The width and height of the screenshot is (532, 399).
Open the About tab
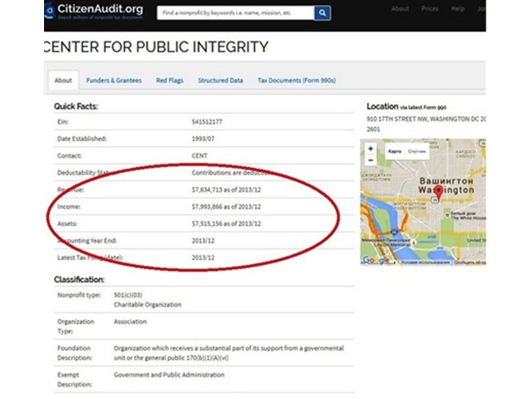pyautogui.click(x=63, y=81)
